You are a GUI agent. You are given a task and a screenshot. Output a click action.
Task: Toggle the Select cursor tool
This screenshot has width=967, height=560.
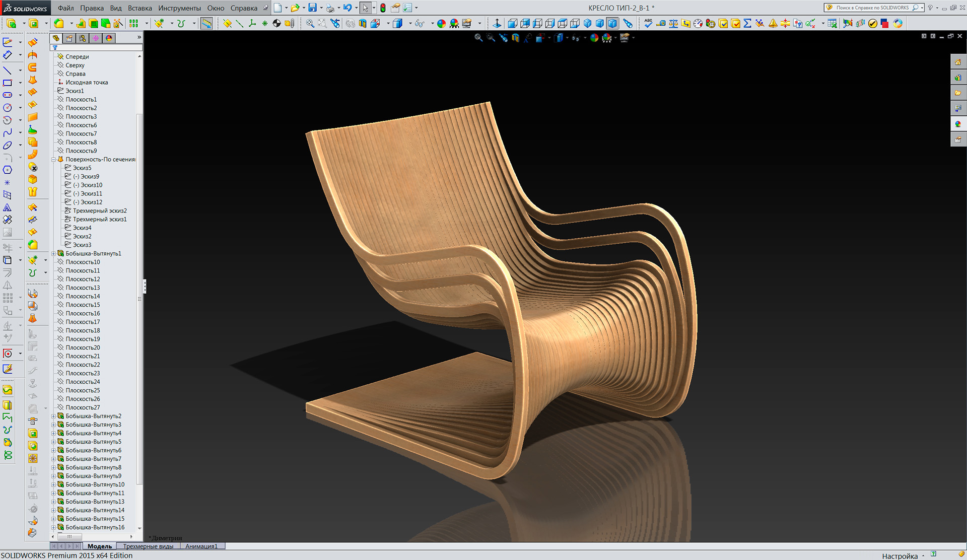coord(365,8)
